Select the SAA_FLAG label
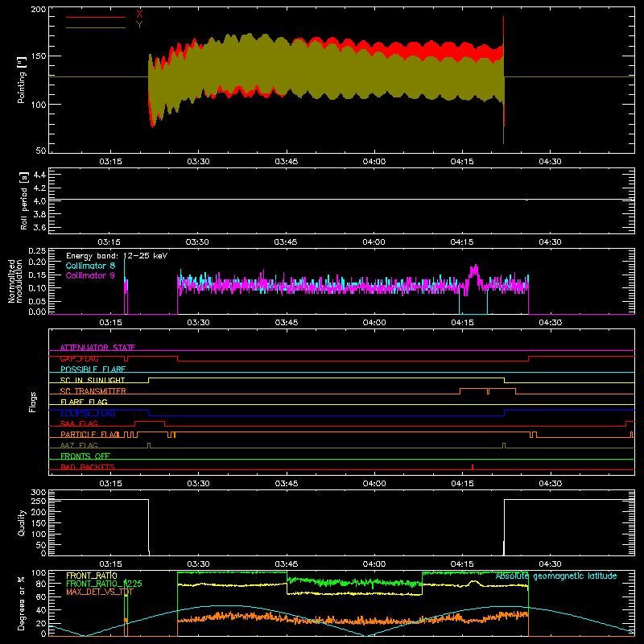 tap(79, 423)
